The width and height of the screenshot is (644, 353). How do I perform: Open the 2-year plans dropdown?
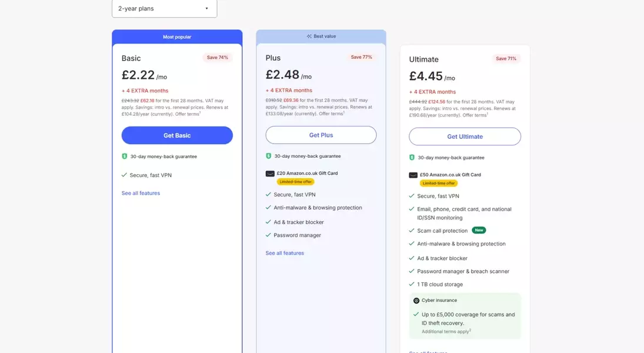pyautogui.click(x=164, y=9)
